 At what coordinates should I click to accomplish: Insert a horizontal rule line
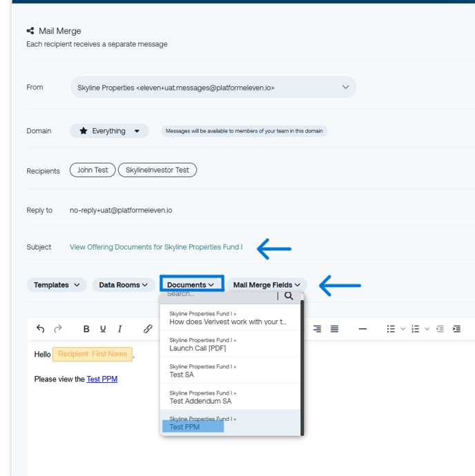click(362, 329)
